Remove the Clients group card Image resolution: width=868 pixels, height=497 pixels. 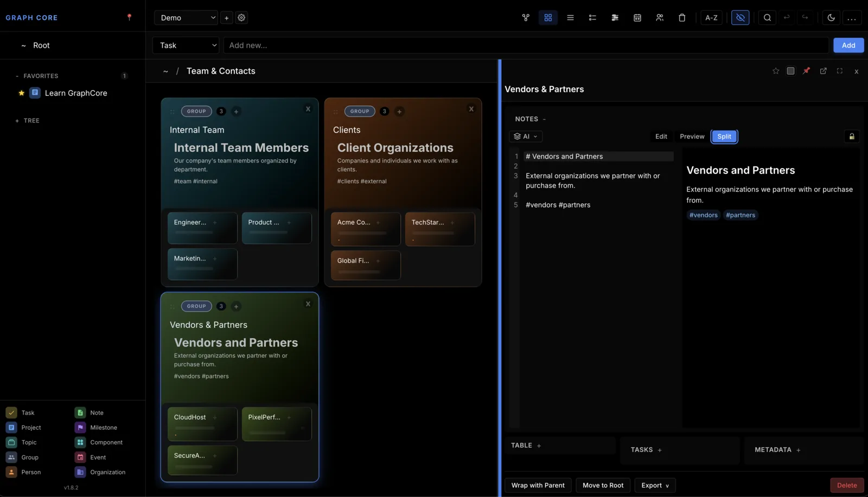471,109
